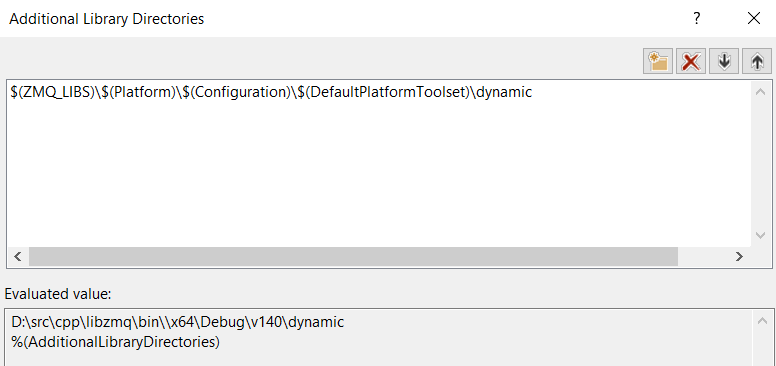This screenshot has height=366, width=776.
Task: Click the %(AdditionalLibraryDirectories) evaluated line
Action: [115, 342]
